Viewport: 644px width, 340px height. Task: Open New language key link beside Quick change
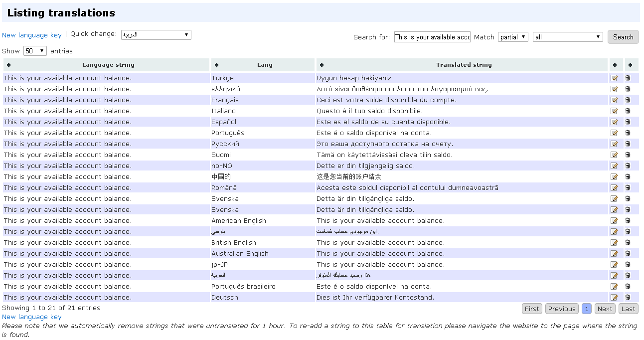(x=32, y=35)
